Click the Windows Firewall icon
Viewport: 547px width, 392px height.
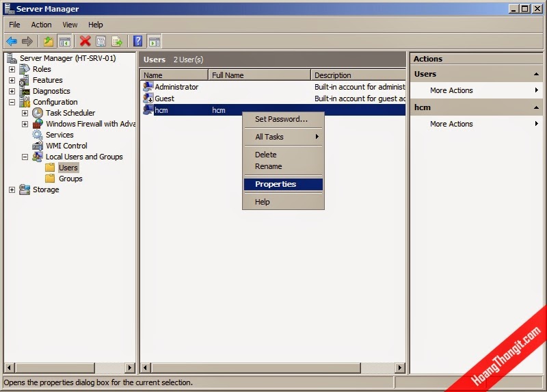pyautogui.click(x=38, y=124)
